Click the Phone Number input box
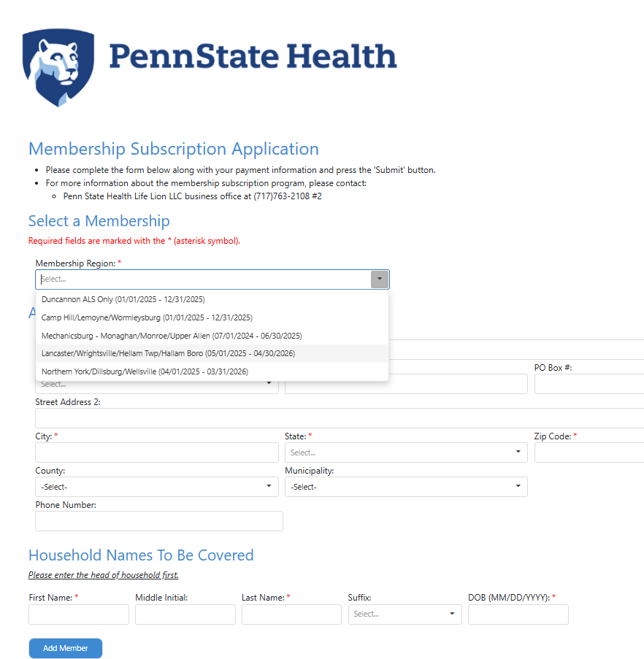This screenshot has height=659, width=644. click(158, 521)
